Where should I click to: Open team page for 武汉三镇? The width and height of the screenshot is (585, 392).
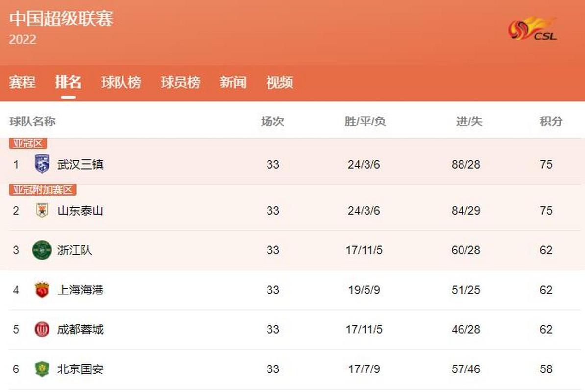coord(80,164)
